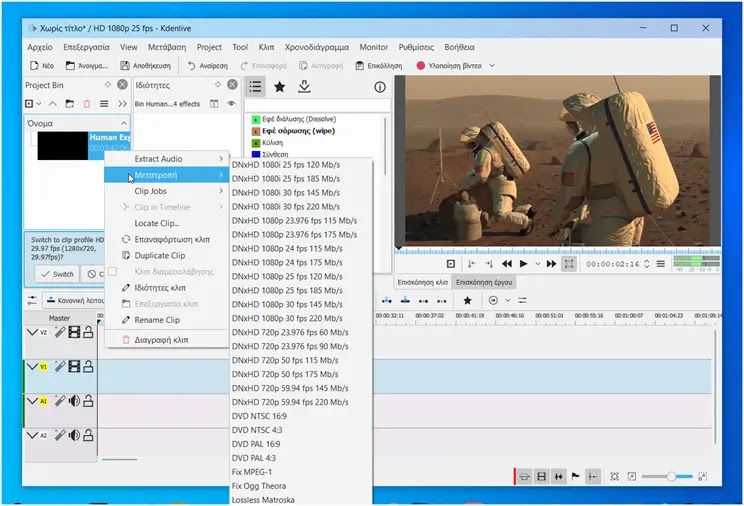Click the Υλοποίηση βίντεο render button
Image resolution: width=744 pixels, height=506 pixels.
pos(449,66)
